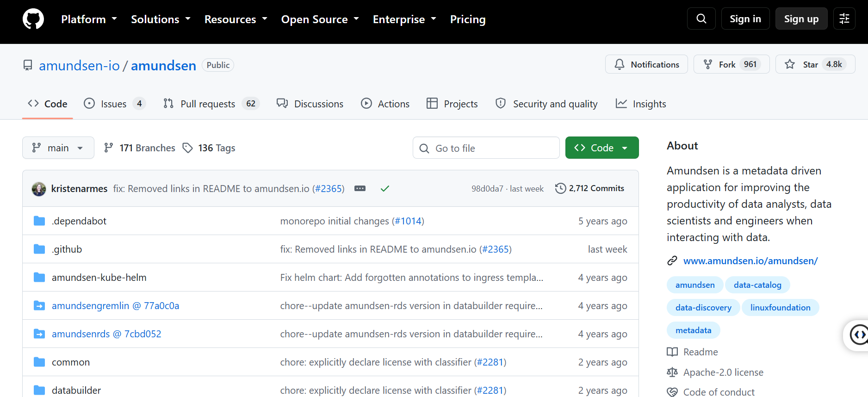The width and height of the screenshot is (868, 397).
Task: Click the tag icon next to 136 Tags
Action: click(187, 148)
